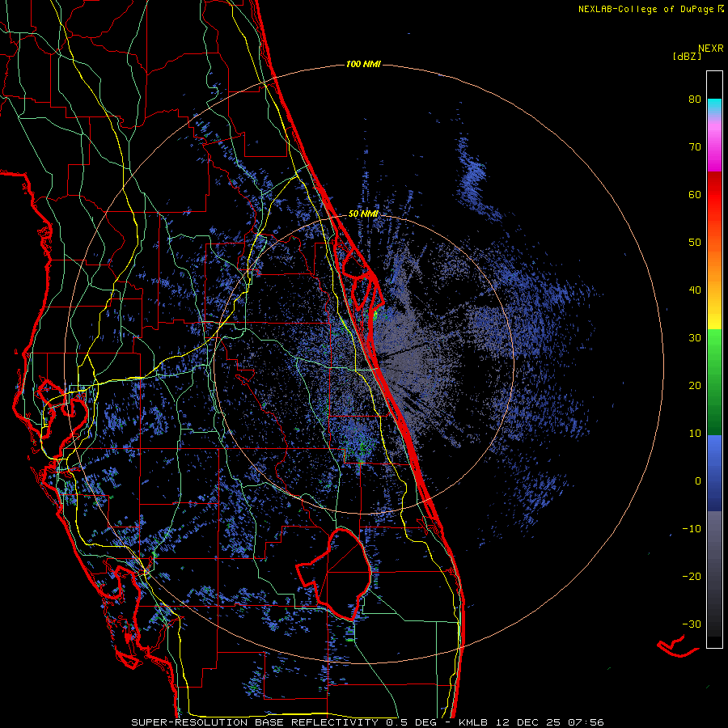
Task: Click the Lake Okeechobee red outline
Action: pos(334,574)
